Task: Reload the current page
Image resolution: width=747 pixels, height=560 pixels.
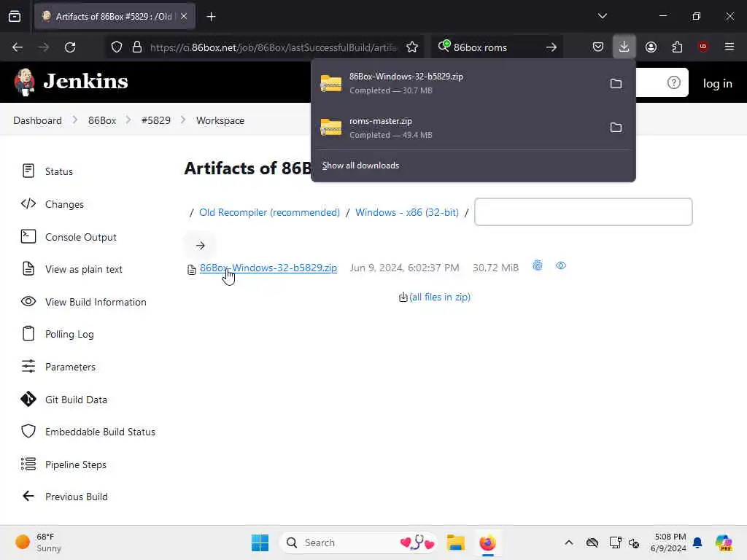Action: 70,47
